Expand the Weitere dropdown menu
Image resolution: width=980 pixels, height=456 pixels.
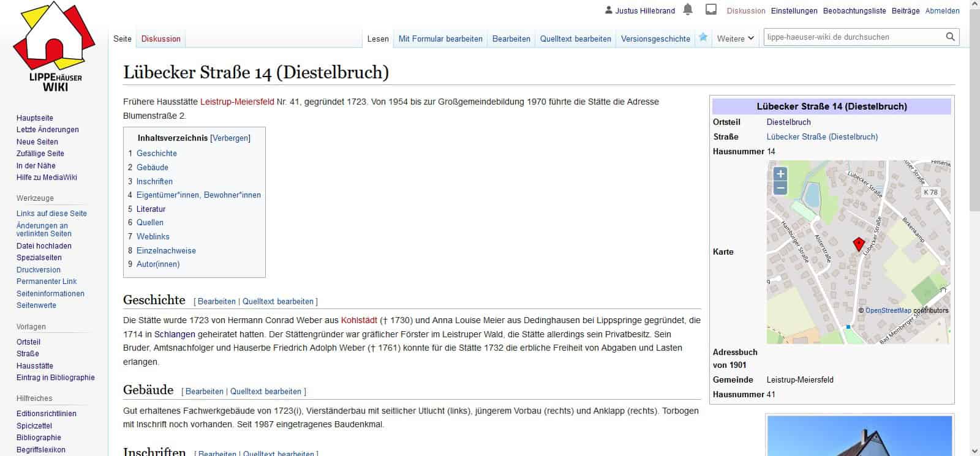(x=735, y=39)
